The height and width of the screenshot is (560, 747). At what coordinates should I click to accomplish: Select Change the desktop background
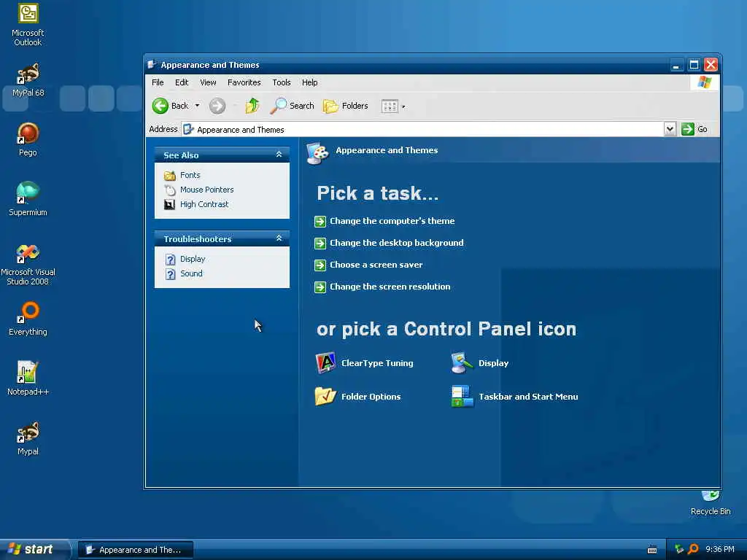pyautogui.click(x=396, y=243)
